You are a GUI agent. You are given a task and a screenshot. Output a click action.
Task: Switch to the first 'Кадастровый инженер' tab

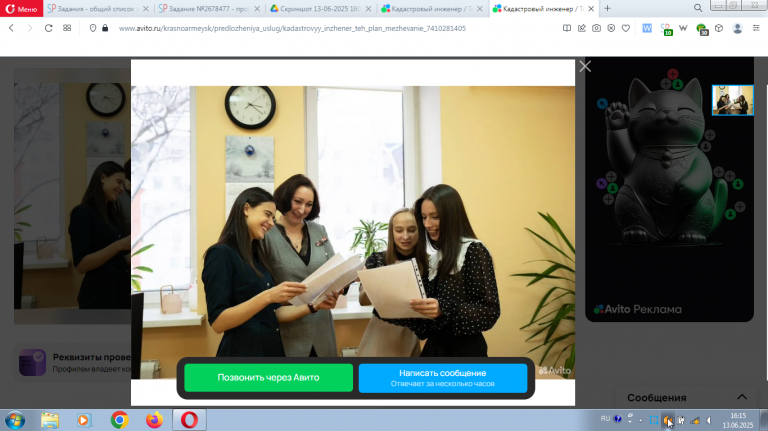coord(432,9)
